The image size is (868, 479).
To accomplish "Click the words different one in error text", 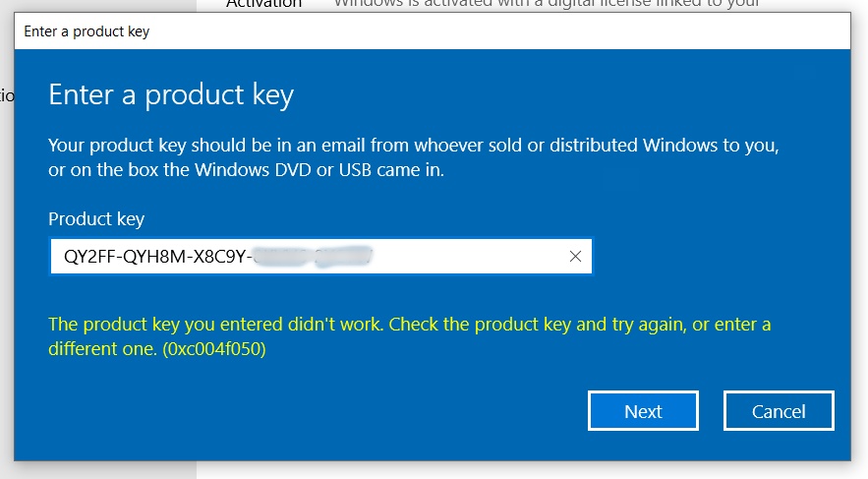I will tap(100, 349).
